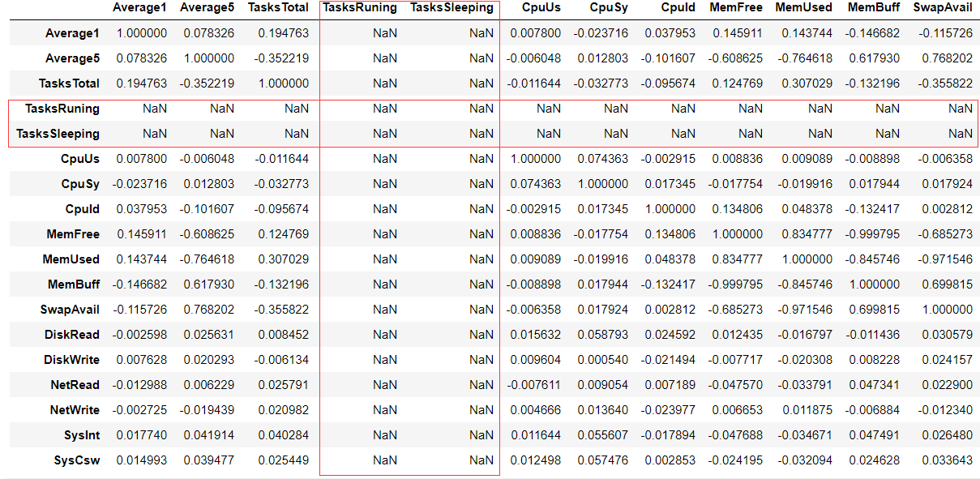Select cell value 0.002812 in CpuId row
The image size is (980, 479).
tap(947, 209)
